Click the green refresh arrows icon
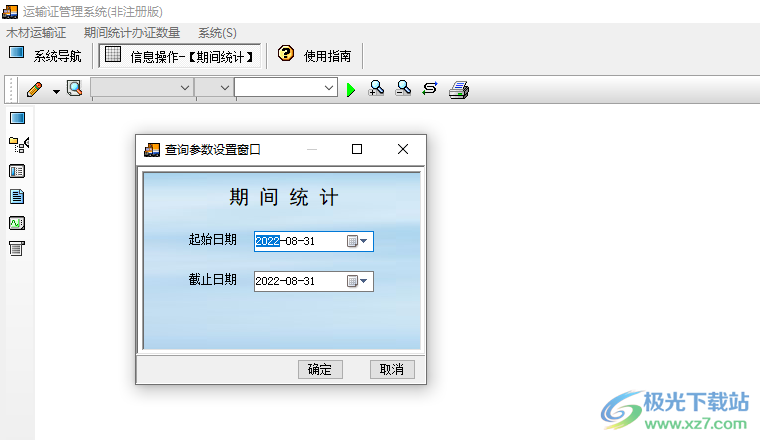Image resolution: width=760 pixels, height=440 pixels. 429,89
